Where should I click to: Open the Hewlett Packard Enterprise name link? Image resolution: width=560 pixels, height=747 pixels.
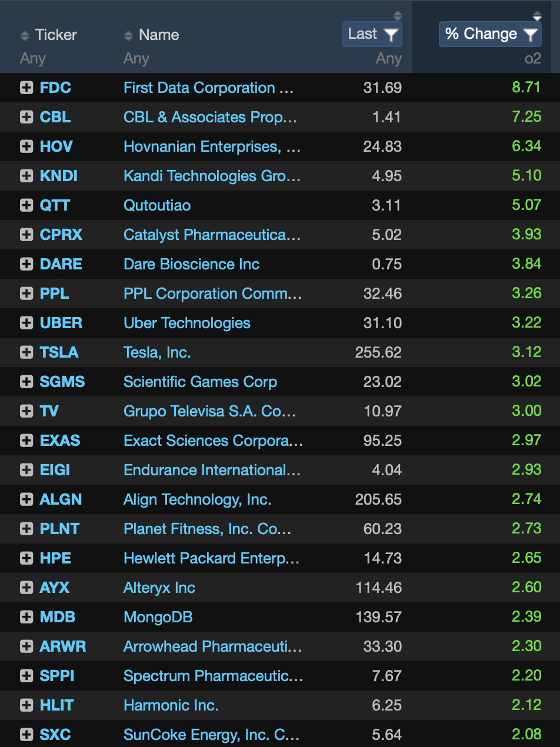coord(212,558)
